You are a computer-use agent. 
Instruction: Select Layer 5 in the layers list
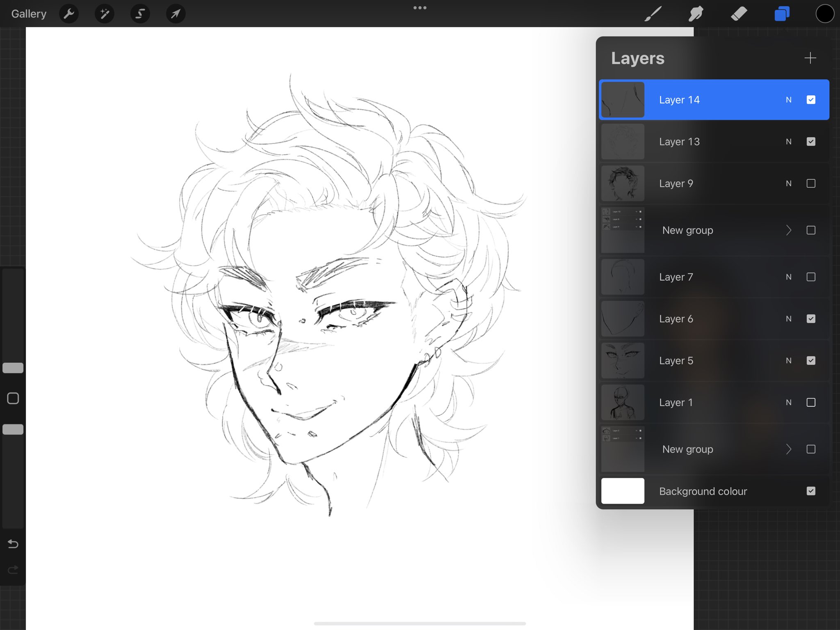(697, 361)
